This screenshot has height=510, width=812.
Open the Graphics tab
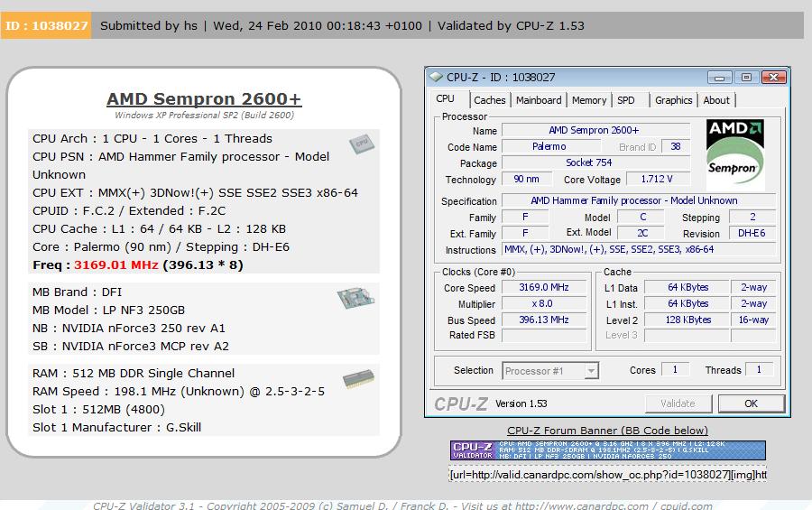click(673, 100)
